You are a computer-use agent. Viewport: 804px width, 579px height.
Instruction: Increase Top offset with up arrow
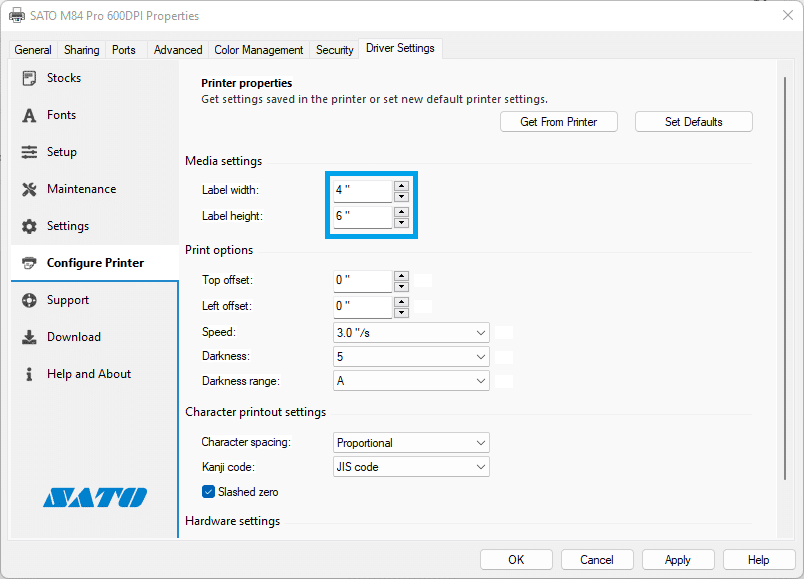(401, 276)
